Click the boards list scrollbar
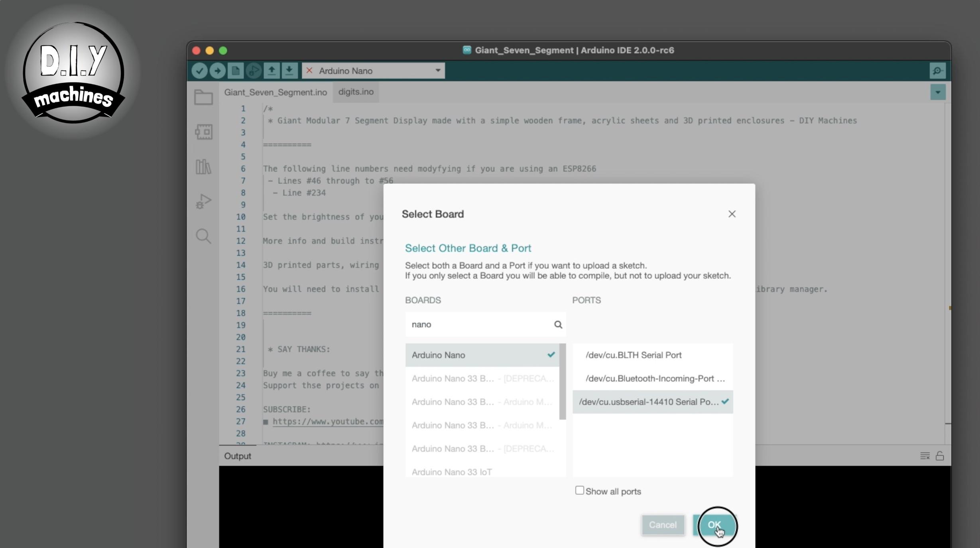The width and height of the screenshot is (980, 548). (x=563, y=382)
